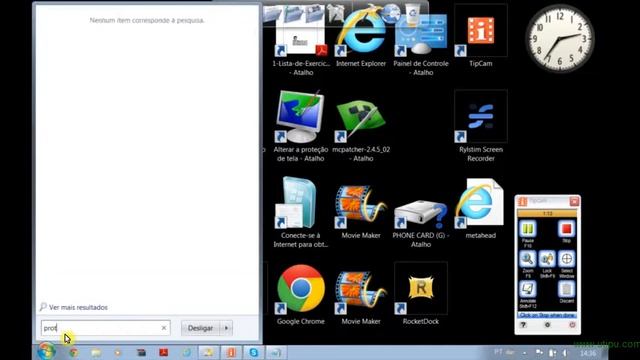This screenshot has width=640, height=360.
Task: Open TipCam help question mark
Action: tap(523, 325)
